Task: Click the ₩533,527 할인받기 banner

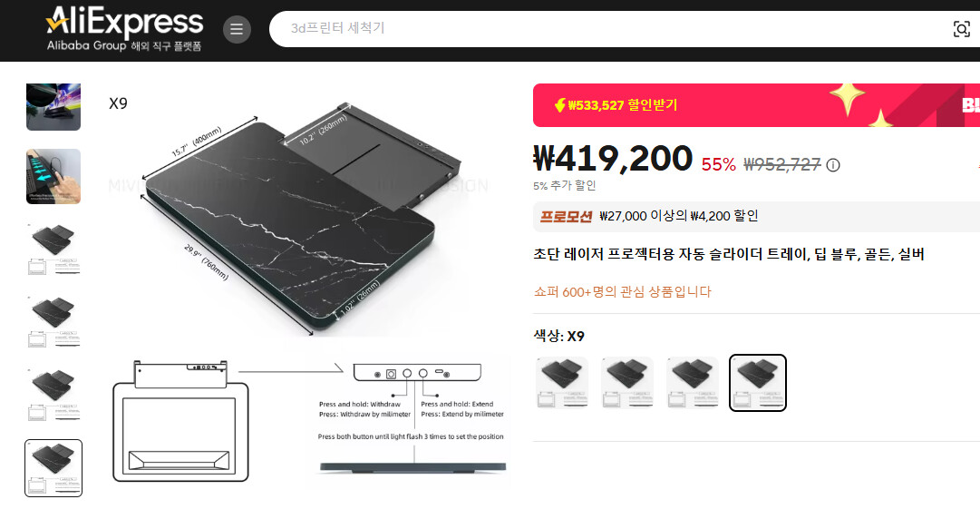Action: 756,105
